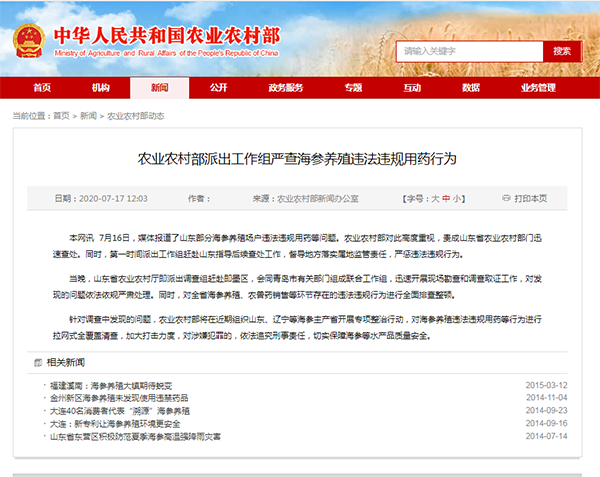Viewport: 600px width, 477px height.
Task: Open the 数据 navigation item
Action: click(471, 88)
